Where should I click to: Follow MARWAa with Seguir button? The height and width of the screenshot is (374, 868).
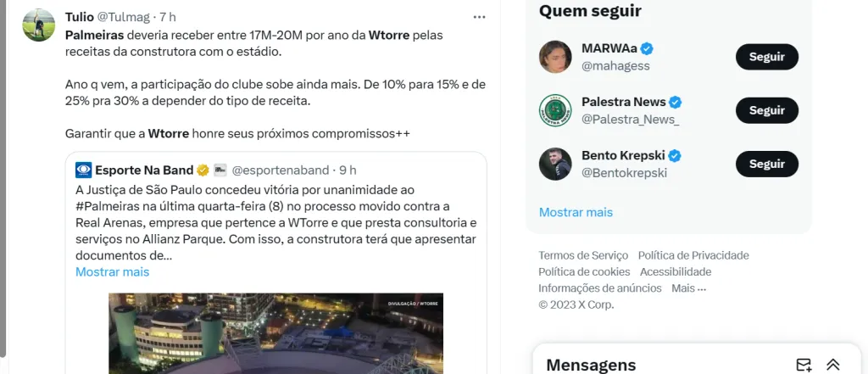click(x=766, y=57)
